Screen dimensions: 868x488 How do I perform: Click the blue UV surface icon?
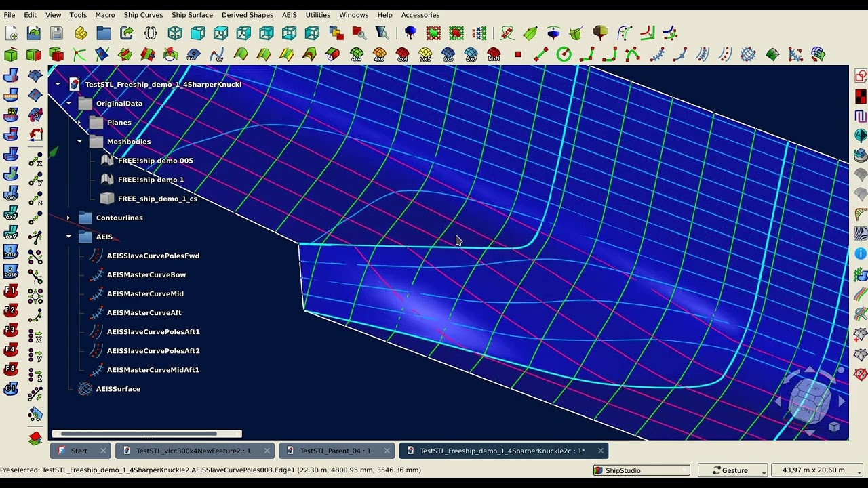pos(193,54)
